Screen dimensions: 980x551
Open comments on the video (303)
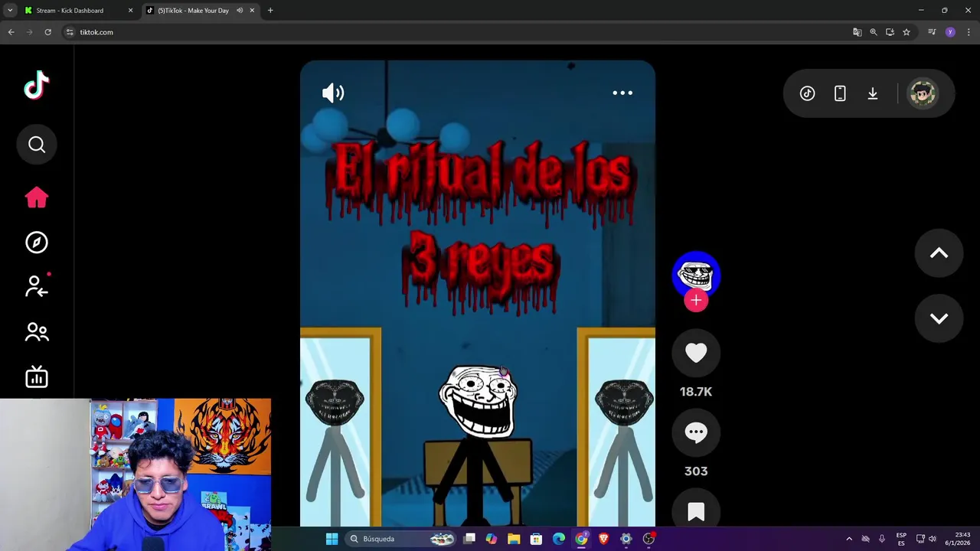pyautogui.click(x=696, y=432)
